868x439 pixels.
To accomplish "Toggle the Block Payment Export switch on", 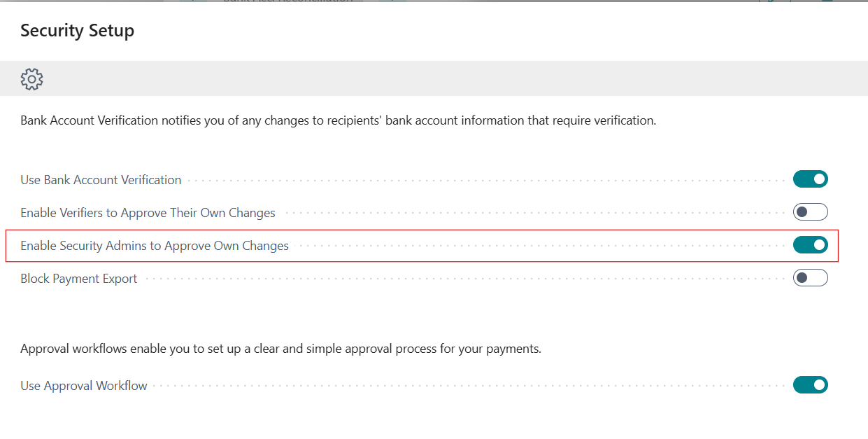I will 810,278.
